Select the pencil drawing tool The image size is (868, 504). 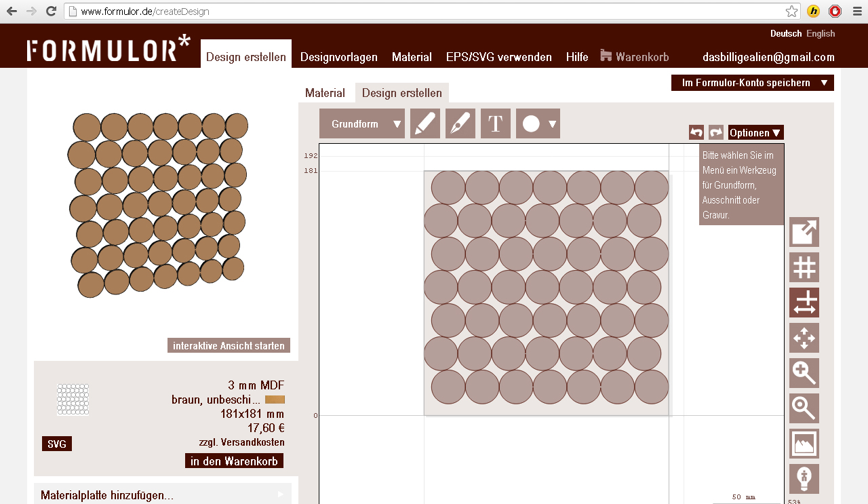pos(425,123)
